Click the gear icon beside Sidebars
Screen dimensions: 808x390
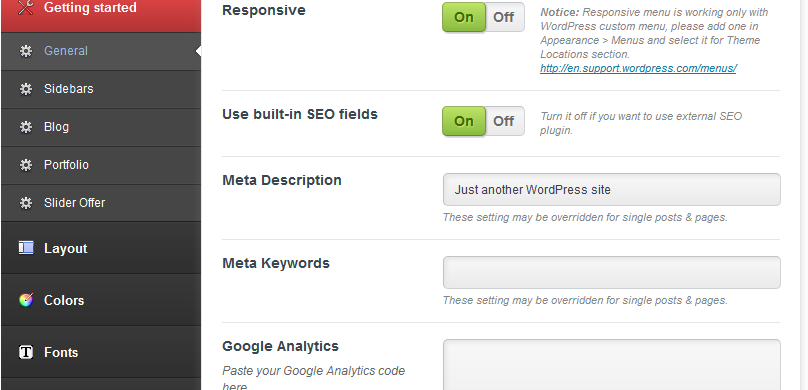pyautogui.click(x=26, y=89)
